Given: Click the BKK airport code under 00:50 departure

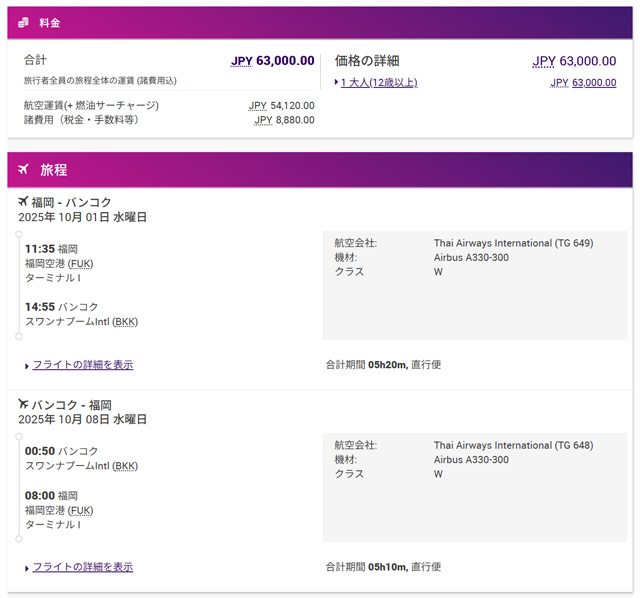Looking at the screenshot, I should [126, 466].
